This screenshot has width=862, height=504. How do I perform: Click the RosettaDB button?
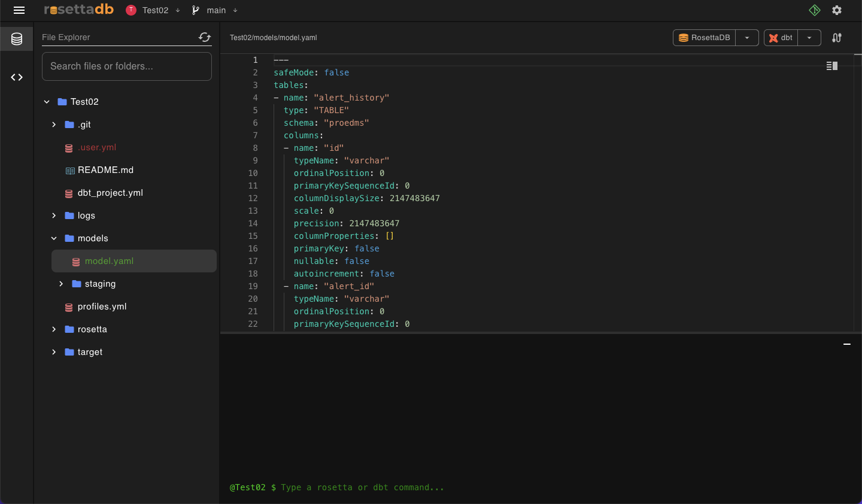click(705, 38)
